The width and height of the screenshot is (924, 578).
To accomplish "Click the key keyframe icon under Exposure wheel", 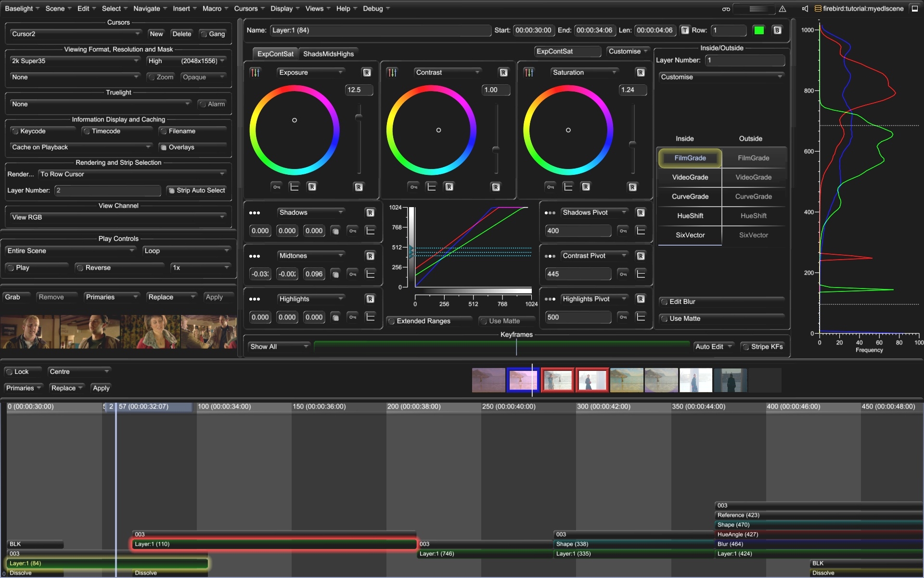I will (x=277, y=187).
